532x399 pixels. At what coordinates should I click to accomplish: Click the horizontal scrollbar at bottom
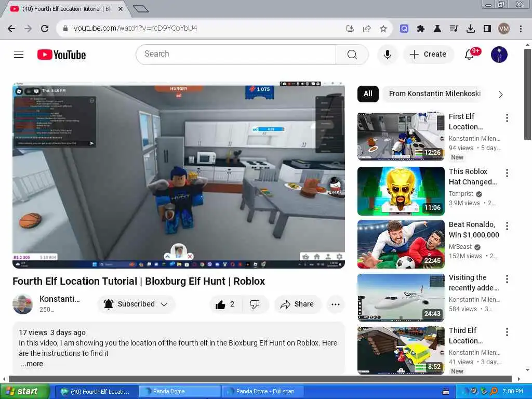coord(260,379)
